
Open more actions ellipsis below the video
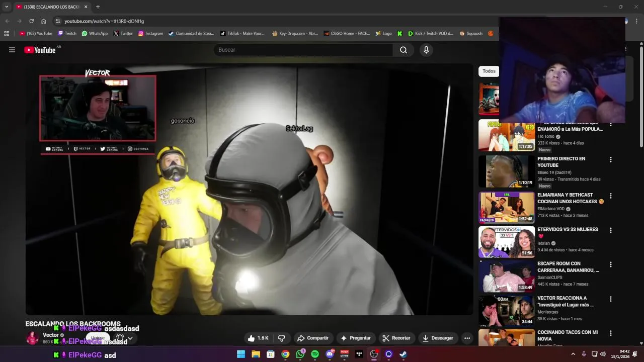467,338
